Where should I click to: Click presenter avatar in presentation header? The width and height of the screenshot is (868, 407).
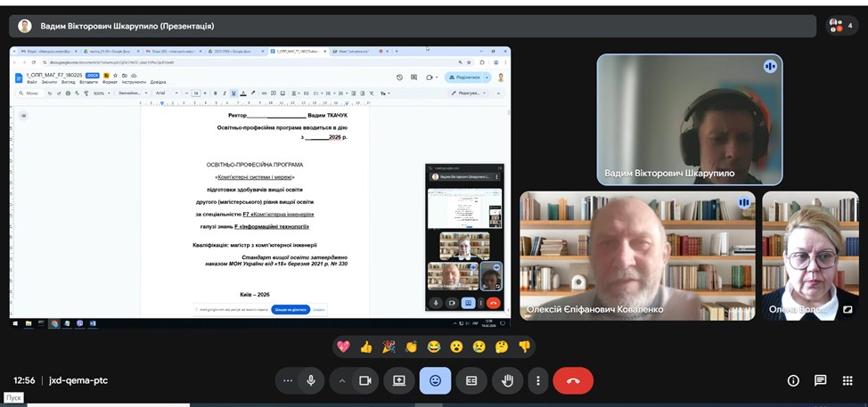tap(24, 26)
